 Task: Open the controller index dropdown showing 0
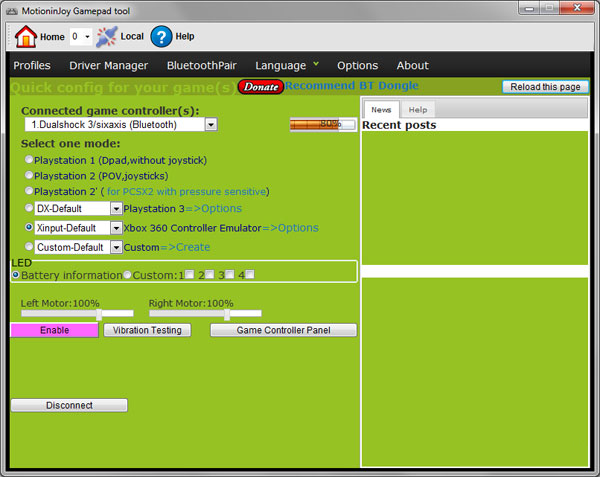pos(81,37)
